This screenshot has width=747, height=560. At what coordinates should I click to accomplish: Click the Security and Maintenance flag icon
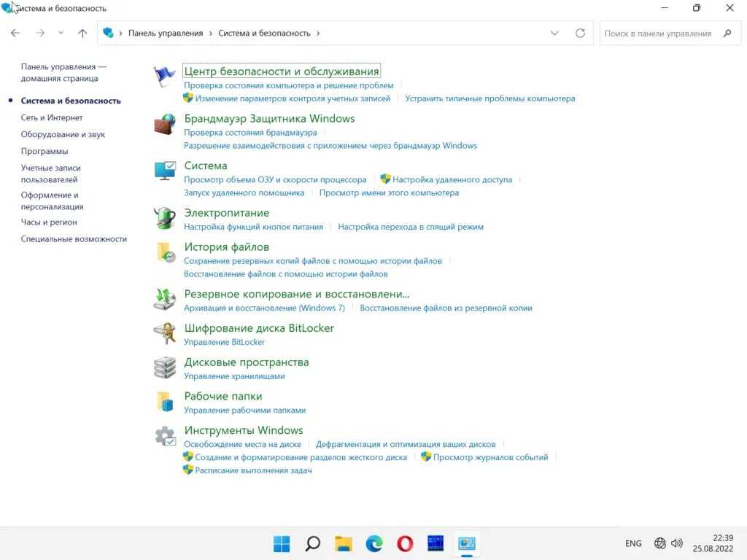165,77
